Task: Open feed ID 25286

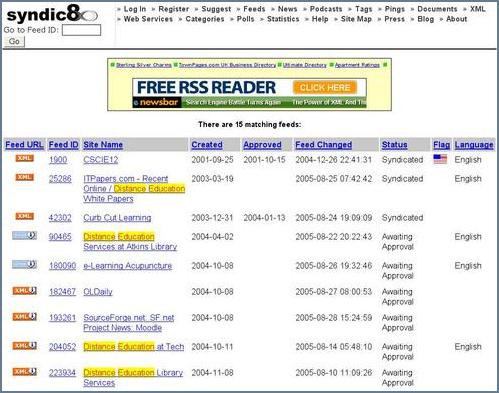Action: tap(60, 179)
